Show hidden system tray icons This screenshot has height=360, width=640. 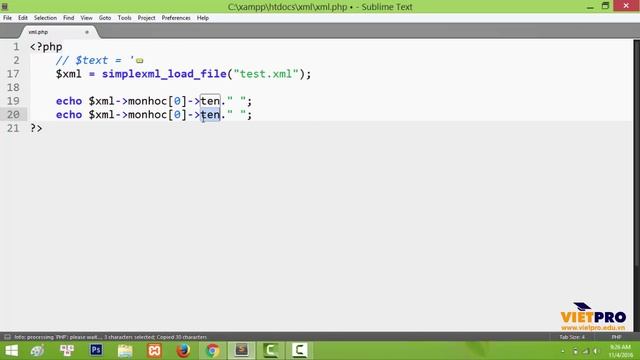(x=563, y=351)
